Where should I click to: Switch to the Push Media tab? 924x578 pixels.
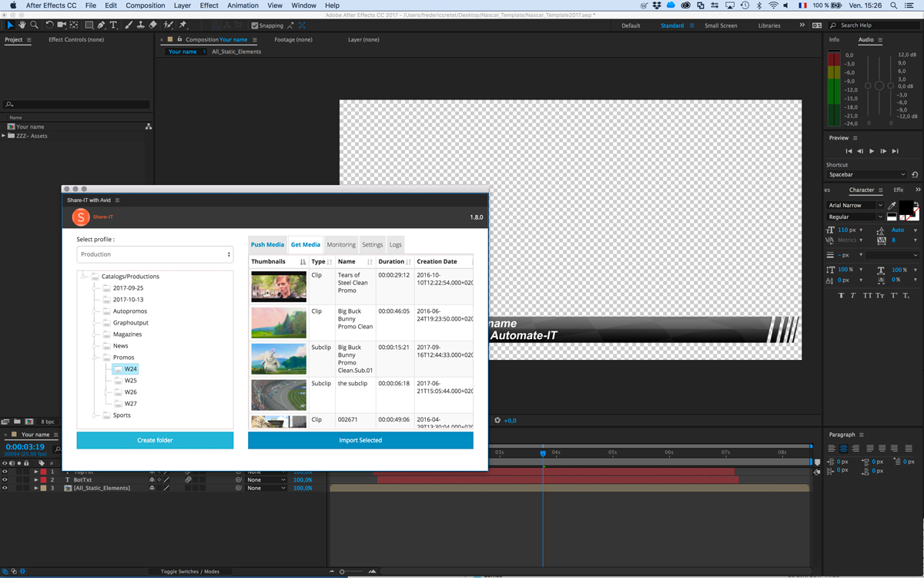[x=267, y=245]
